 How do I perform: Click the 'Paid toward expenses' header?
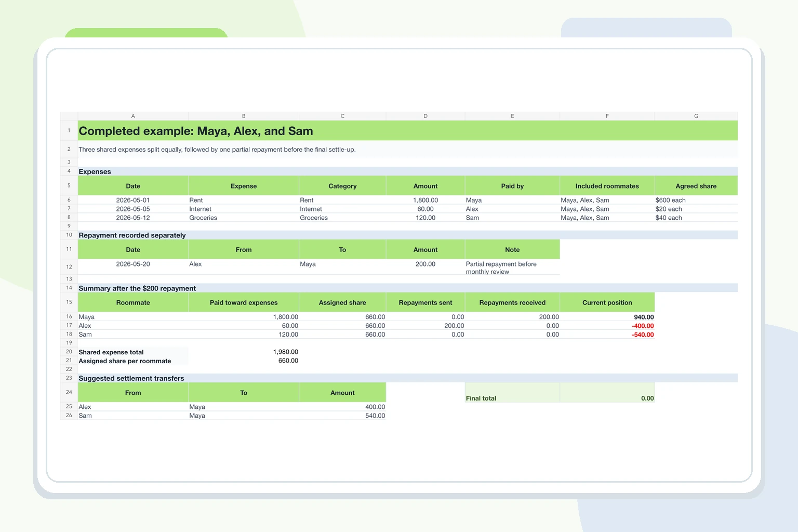tap(244, 302)
